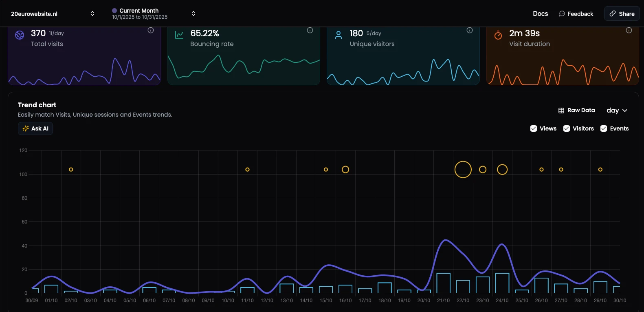644x312 pixels.
Task: Open info tooltip on Unique visitors card
Action: (x=470, y=30)
